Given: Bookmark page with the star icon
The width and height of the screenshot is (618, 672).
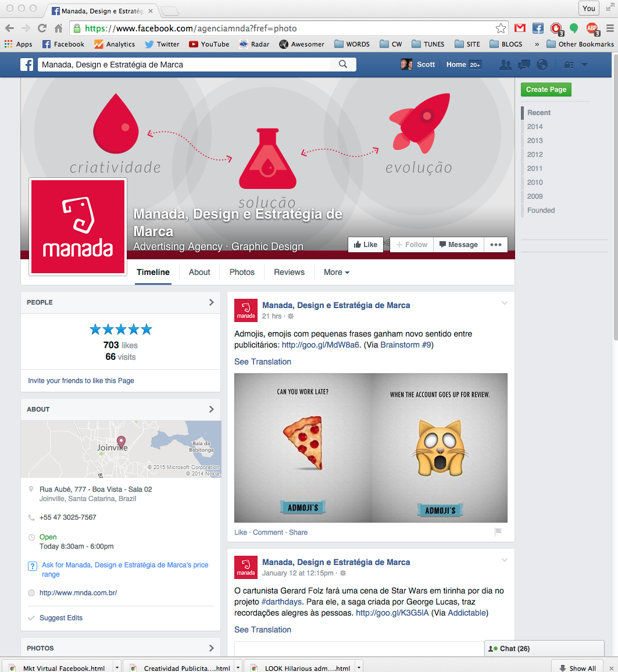Looking at the screenshot, I should tap(501, 28).
